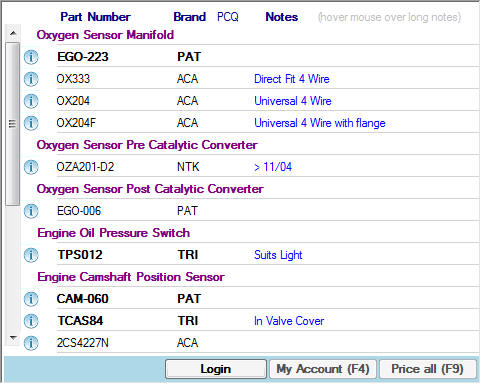
Task: Click Price all (F9) button
Action: (x=428, y=369)
